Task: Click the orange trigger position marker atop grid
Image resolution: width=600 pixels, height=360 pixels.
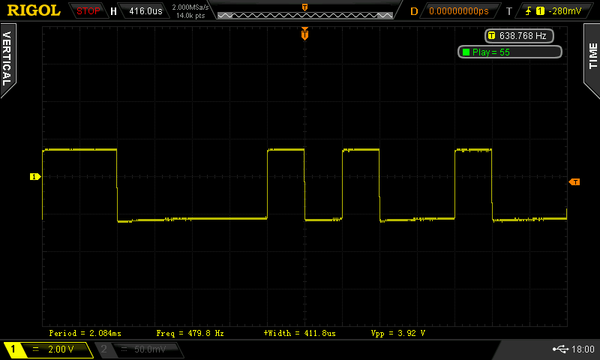Action: [305, 34]
